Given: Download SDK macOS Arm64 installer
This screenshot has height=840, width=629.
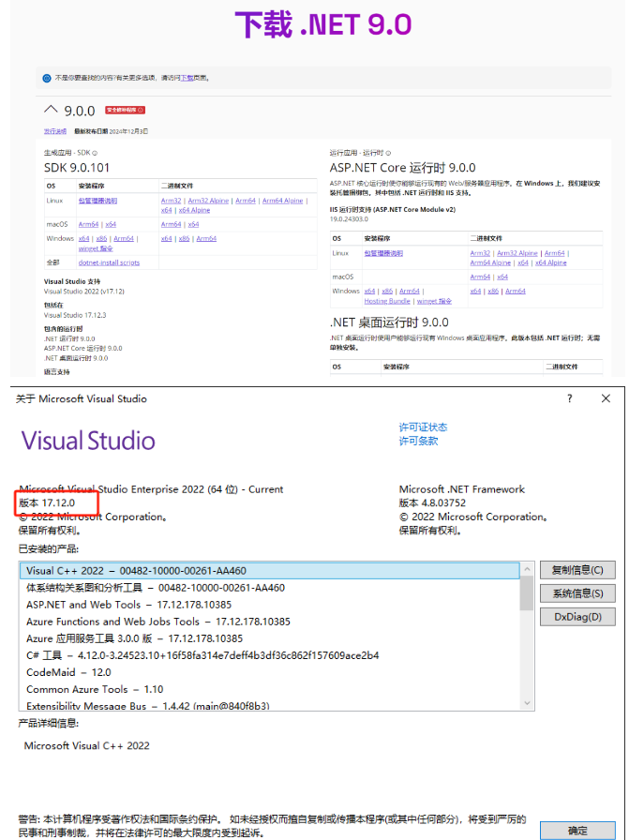Looking at the screenshot, I should (88, 224).
